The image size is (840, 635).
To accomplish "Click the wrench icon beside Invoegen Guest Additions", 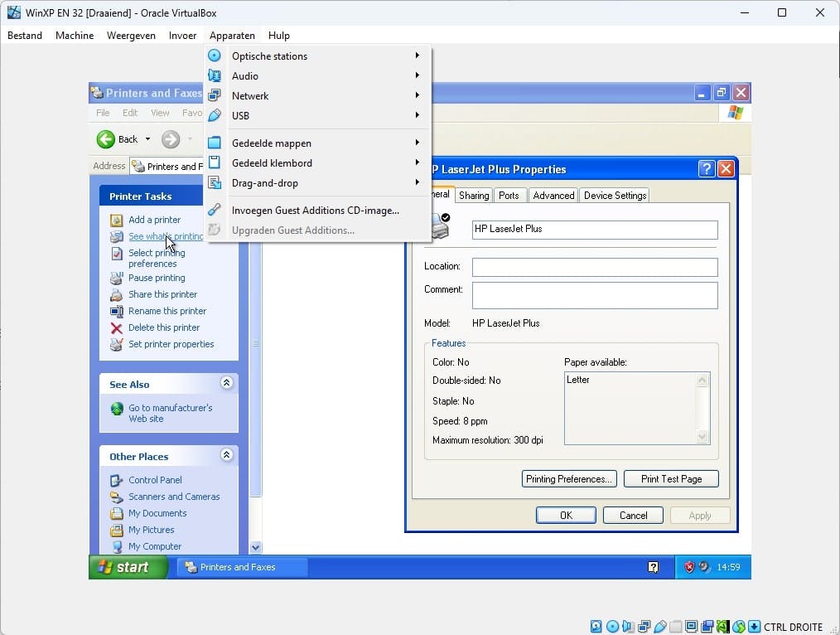I will [215, 210].
